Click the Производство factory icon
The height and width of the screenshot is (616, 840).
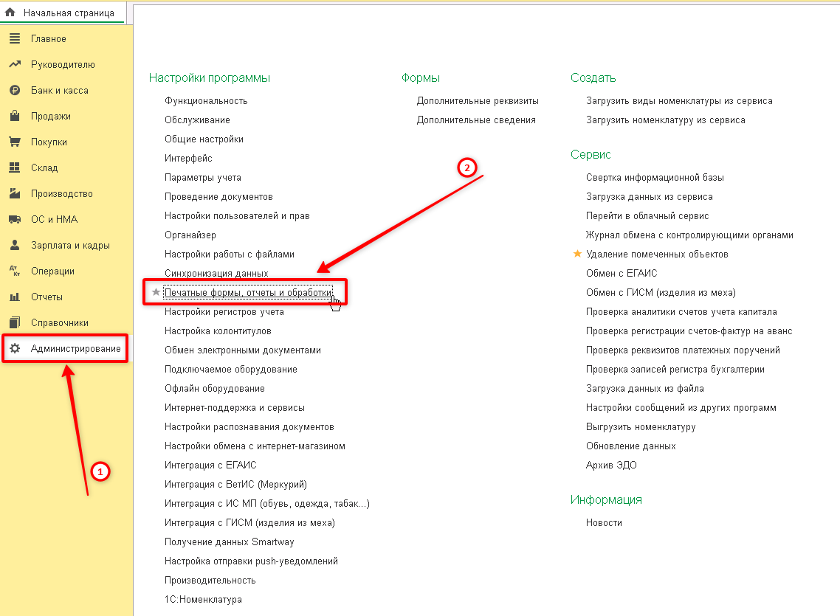(15, 193)
